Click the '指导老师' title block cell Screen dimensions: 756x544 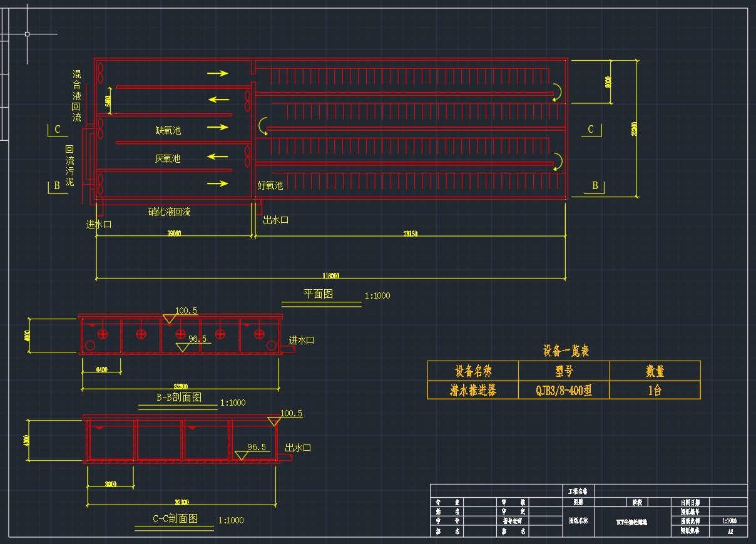point(513,521)
